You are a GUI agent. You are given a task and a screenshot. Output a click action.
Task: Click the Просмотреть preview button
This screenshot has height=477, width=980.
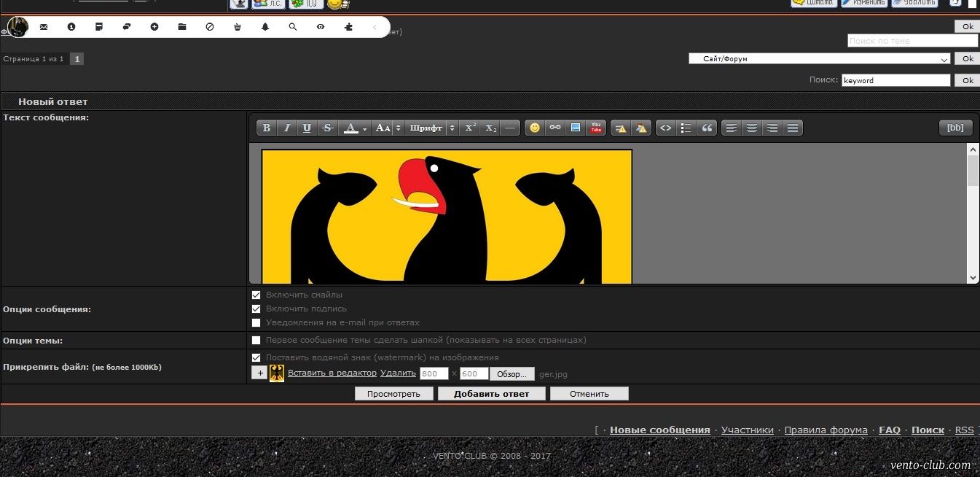(x=394, y=394)
